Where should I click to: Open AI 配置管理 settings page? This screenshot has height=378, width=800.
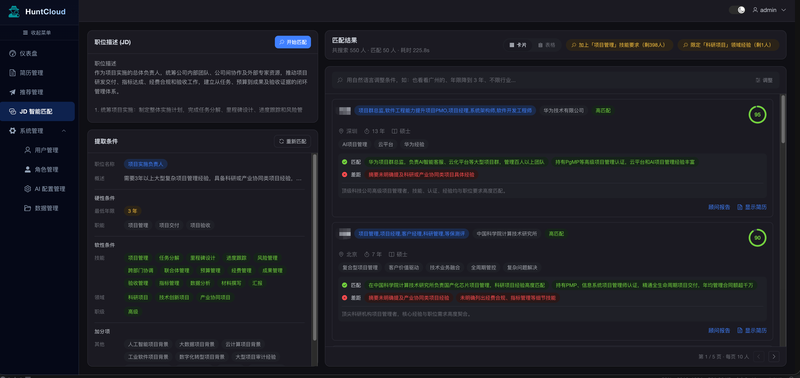pos(45,189)
